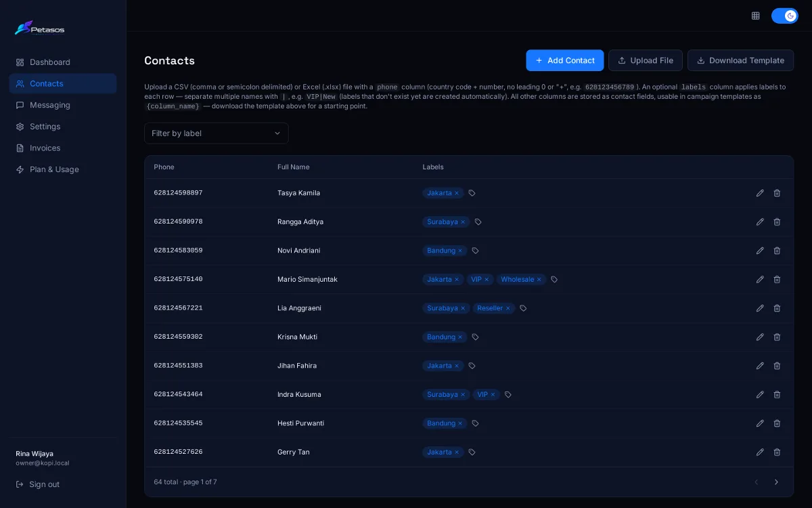The image size is (812, 508).
Task: Remove VIP label from Mario Simanjuntak
Action: (487, 279)
